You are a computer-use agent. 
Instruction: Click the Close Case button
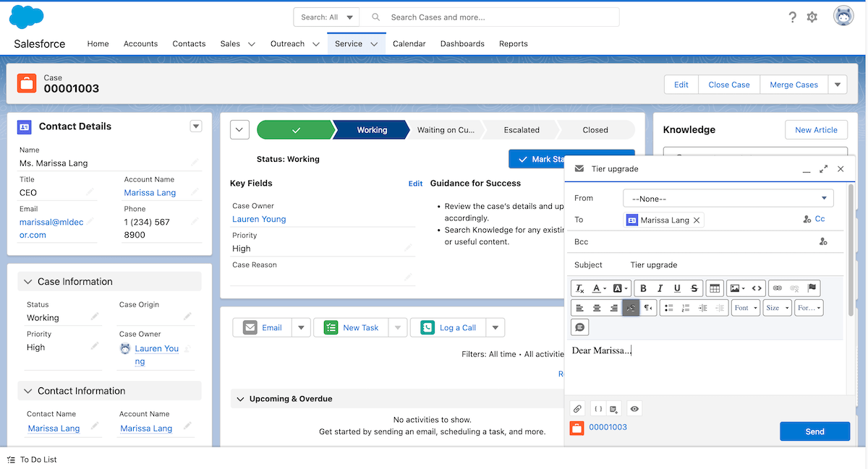click(x=728, y=85)
